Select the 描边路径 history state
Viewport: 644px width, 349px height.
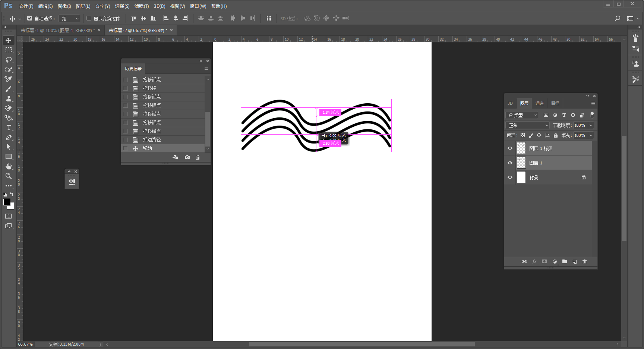click(x=164, y=140)
